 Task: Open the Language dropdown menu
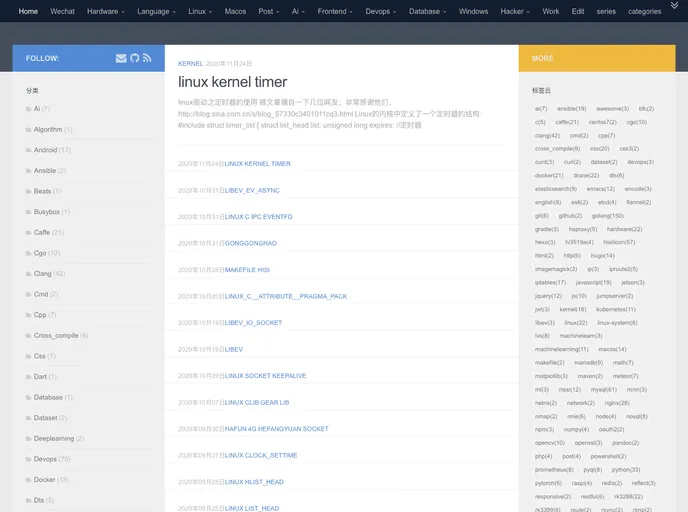pos(156,11)
